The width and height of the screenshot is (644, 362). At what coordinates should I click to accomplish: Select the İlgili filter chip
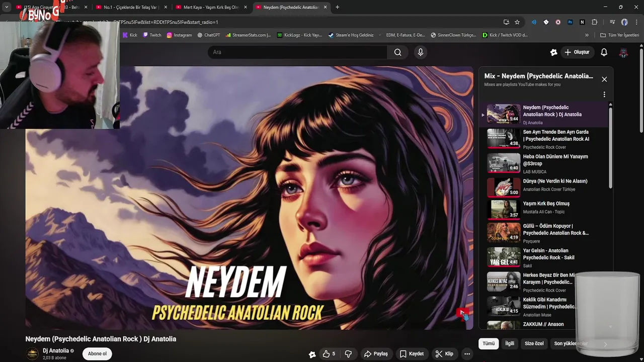(510, 343)
